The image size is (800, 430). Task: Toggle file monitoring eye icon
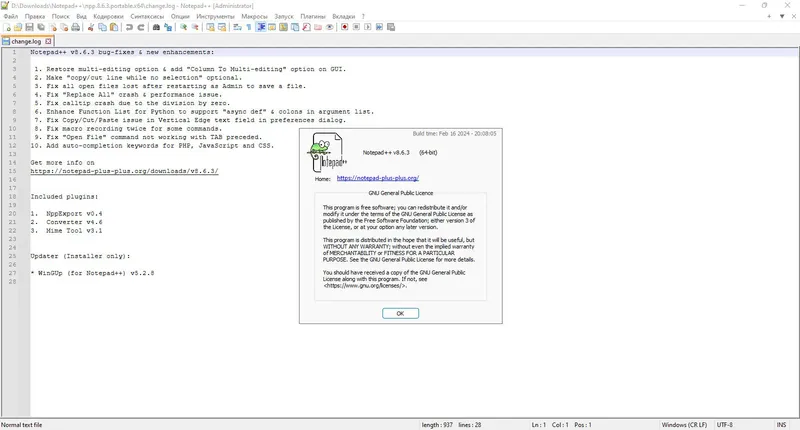coord(330,27)
